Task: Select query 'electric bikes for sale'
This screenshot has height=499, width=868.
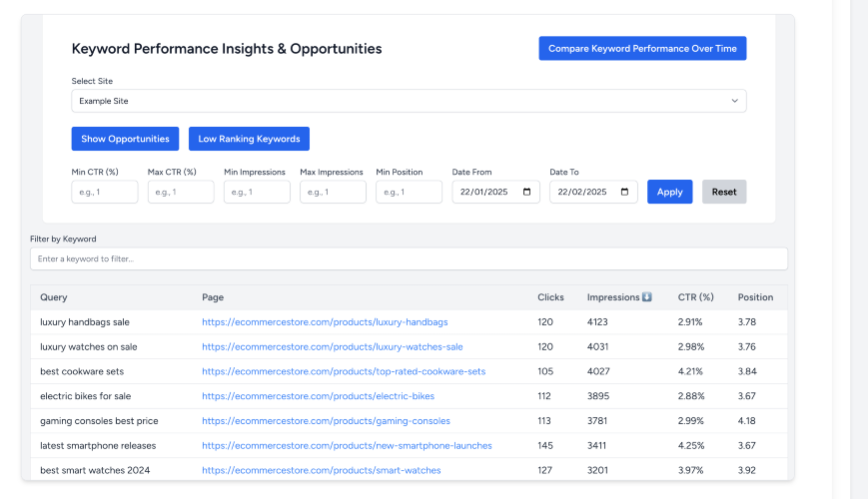Action: (85, 396)
